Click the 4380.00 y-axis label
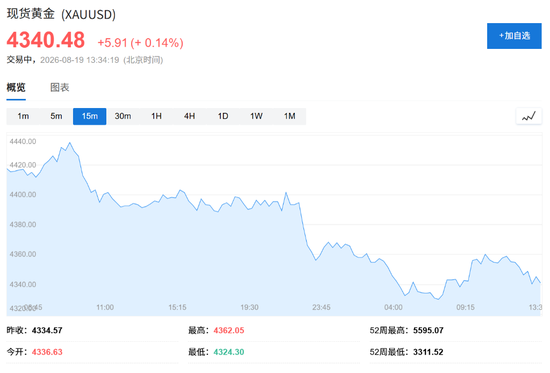The width and height of the screenshot is (550, 373). point(23,225)
